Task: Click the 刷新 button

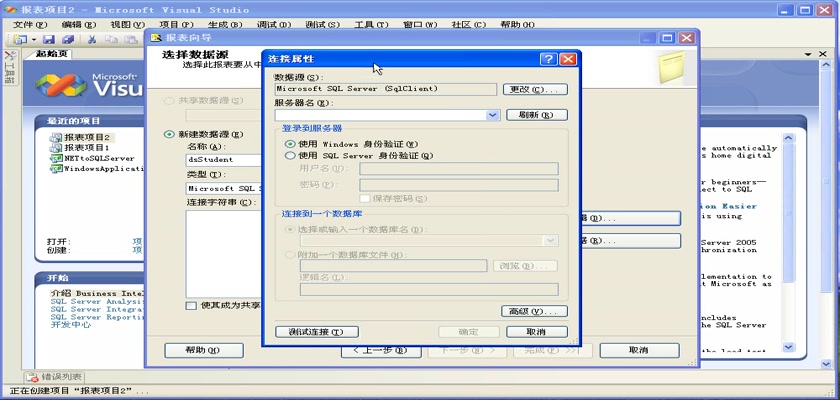Action: click(x=536, y=115)
